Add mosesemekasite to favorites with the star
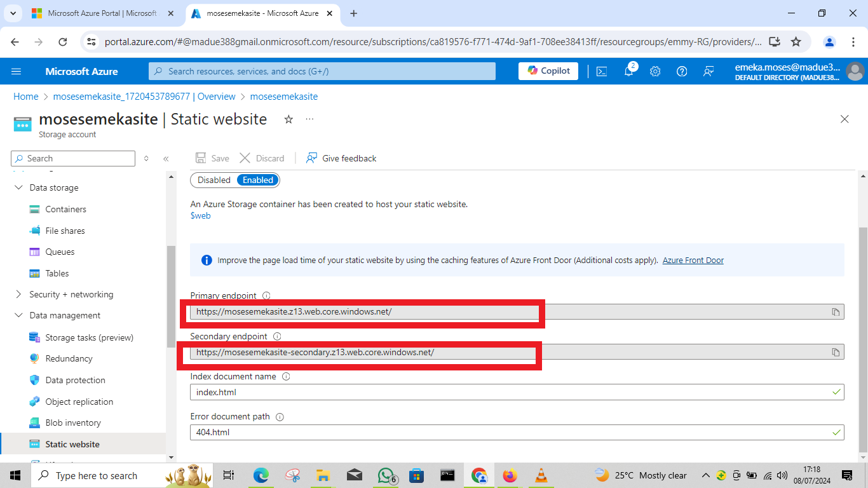 pos(288,119)
